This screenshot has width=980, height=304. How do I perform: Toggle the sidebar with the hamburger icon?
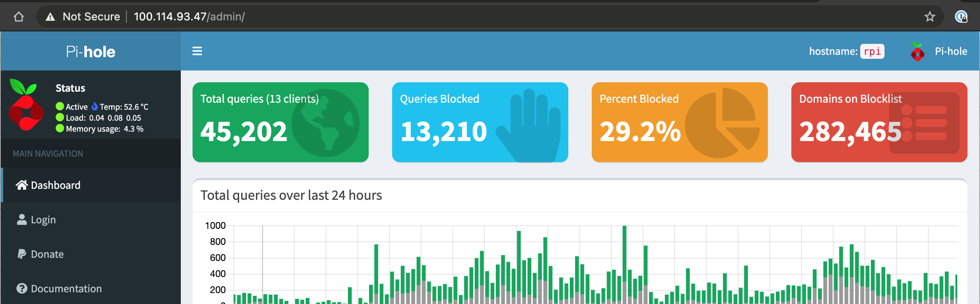point(197,51)
